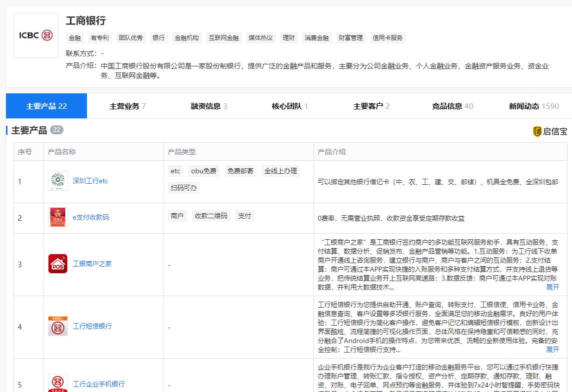Open the 工银商户之家 product link
572x392 pixels.
[x=92, y=264]
